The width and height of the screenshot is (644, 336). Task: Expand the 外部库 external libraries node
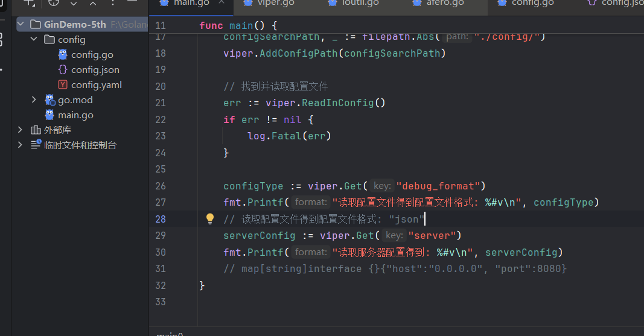pos(21,130)
